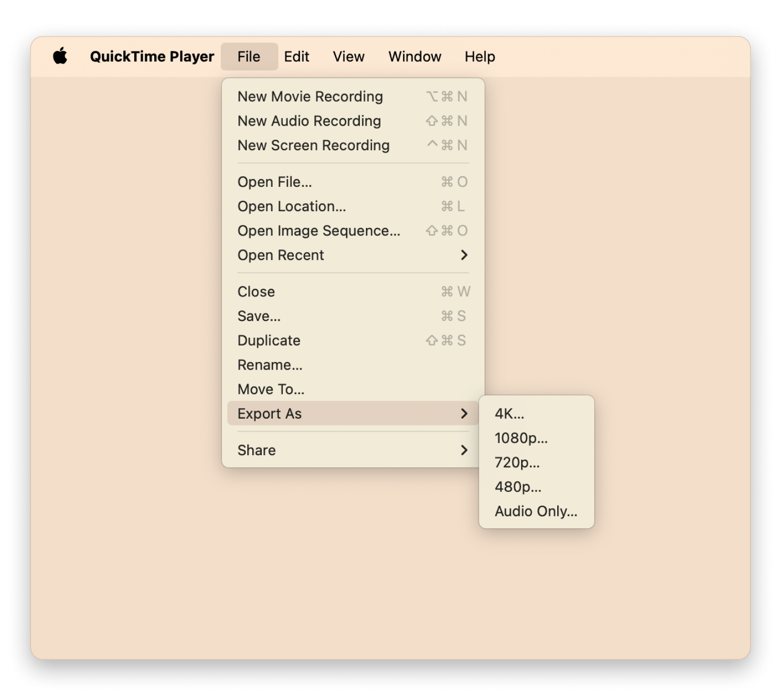Image resolution: width=781 pixels, height=700 pixels.
Task: Choose 1080p… export option
Action: pyautogui.click(x=521, y=438)
